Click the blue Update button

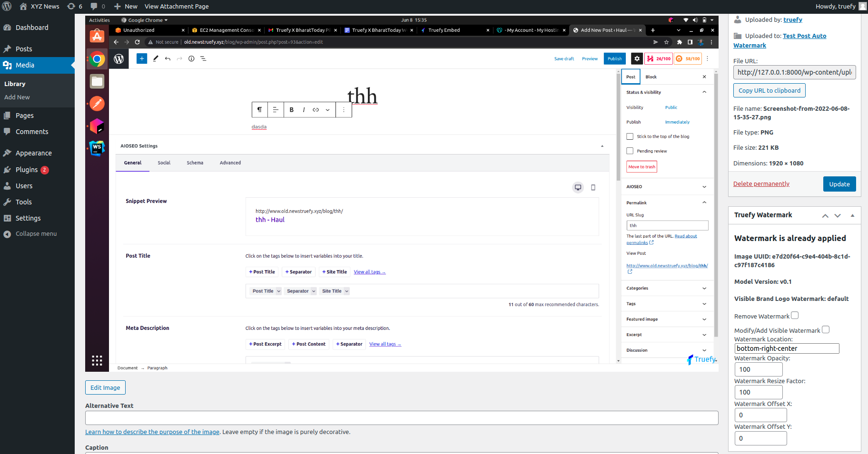pos(839,184)
